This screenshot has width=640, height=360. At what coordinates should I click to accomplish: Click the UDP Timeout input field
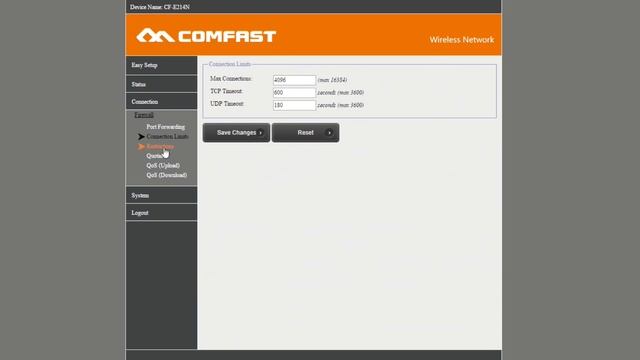[294, 105]
